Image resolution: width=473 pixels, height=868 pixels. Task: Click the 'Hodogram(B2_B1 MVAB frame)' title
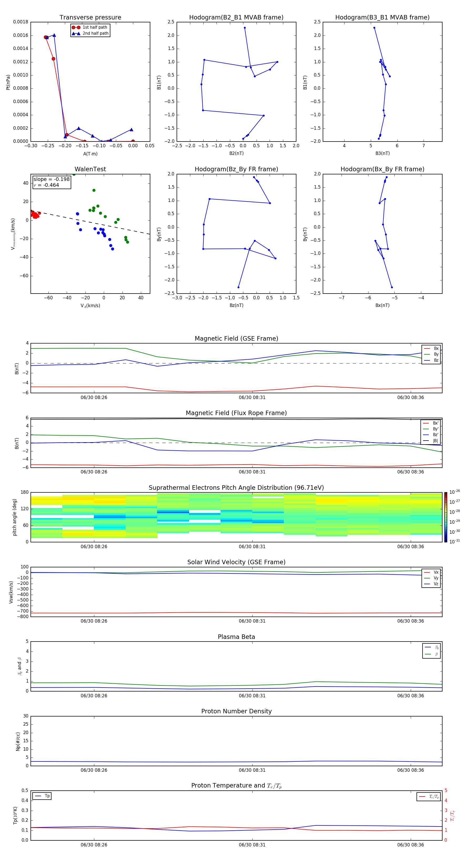[236, 17]
